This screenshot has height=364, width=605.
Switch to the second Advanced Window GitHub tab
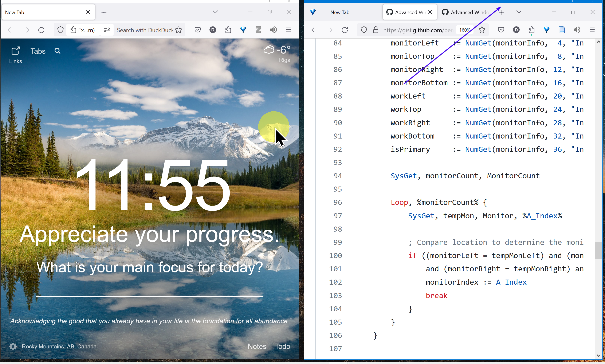click(x=466, y=12)
